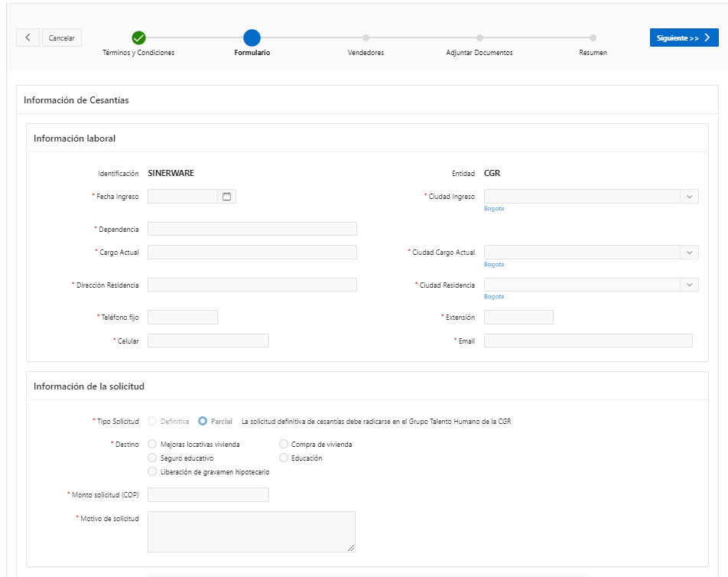Choose Mejoras locativas vivienda destination

[152, 444]
